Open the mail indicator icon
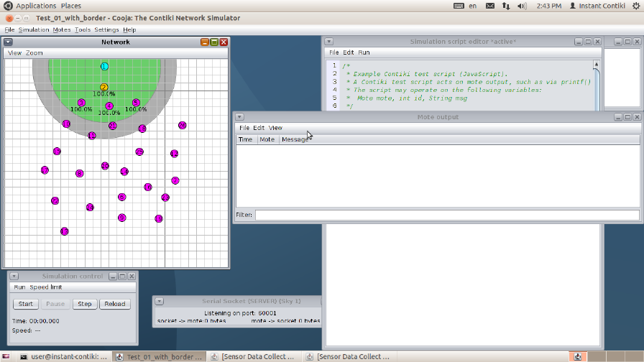The image size is (644, 362). coord(490,6)
